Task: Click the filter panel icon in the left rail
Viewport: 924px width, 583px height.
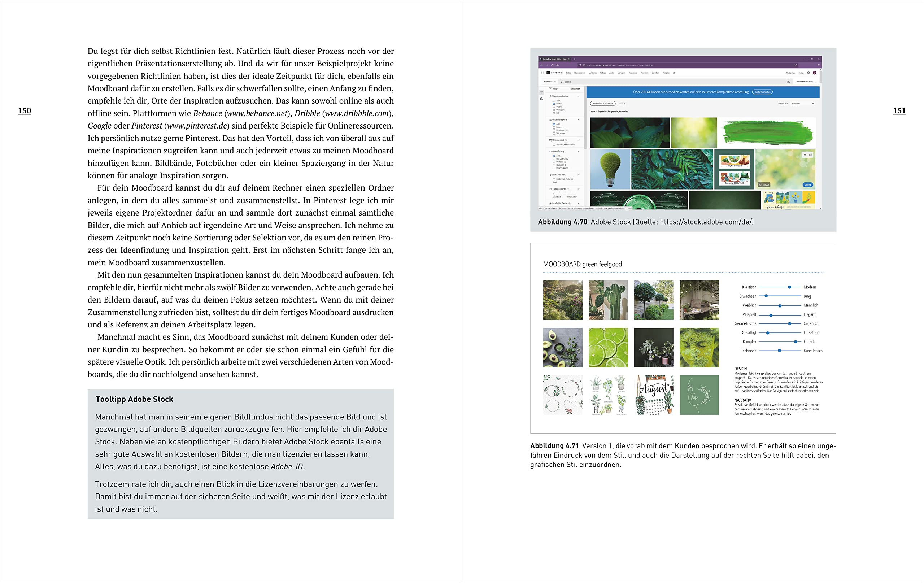Action: tap(541, 92)
